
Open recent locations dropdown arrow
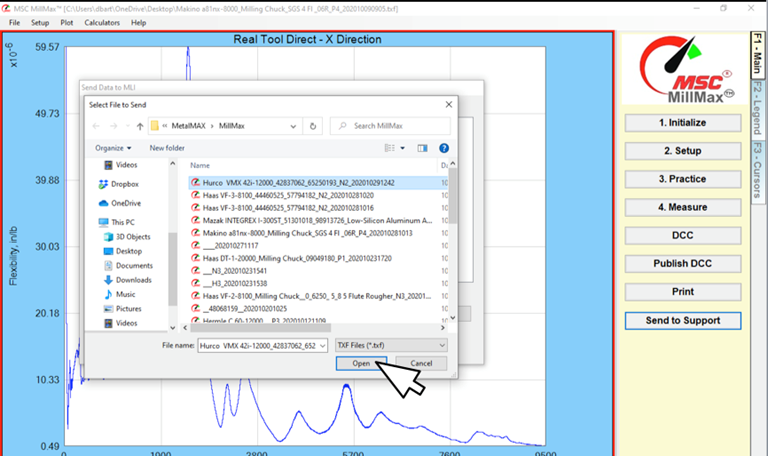127,126
